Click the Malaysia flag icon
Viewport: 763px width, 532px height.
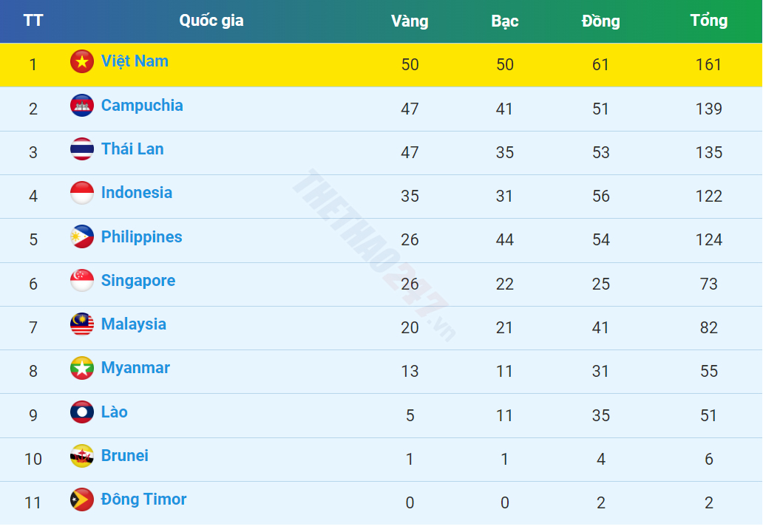tap(82, 324)
